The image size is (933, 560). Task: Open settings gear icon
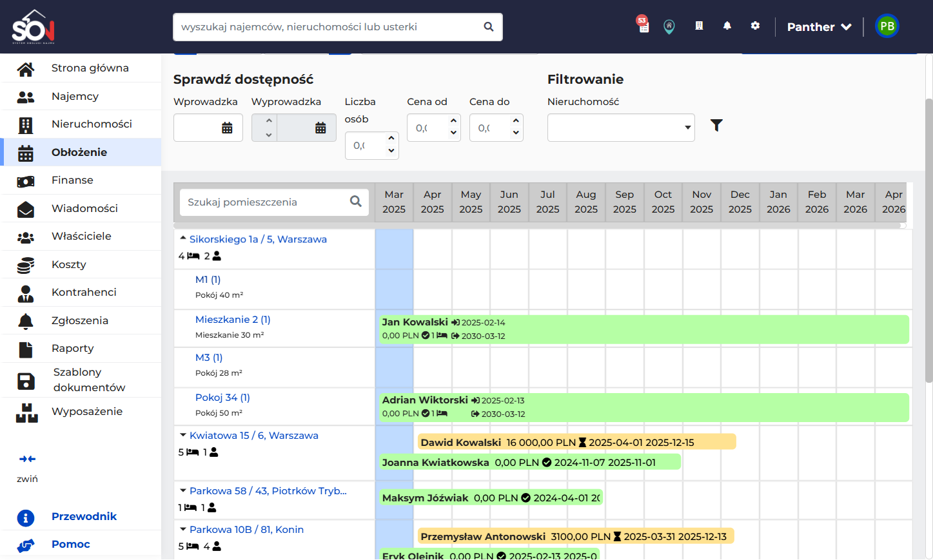pos(755,26)
